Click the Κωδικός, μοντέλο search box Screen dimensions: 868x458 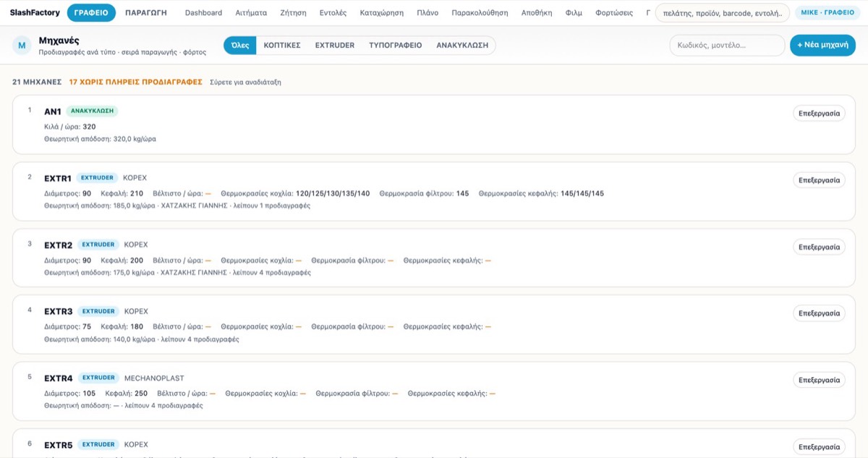pos(727,45)
